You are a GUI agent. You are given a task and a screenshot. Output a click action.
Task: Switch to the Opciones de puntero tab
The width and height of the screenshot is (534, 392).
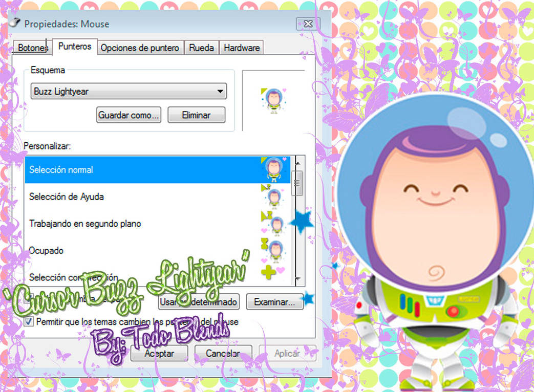click(140, 47)
